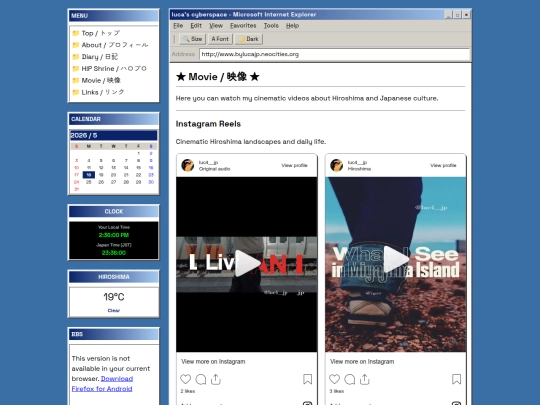Play the Miyajima Island reel video
The width and height of the screenshot is (540, 405).
point(395,259)
